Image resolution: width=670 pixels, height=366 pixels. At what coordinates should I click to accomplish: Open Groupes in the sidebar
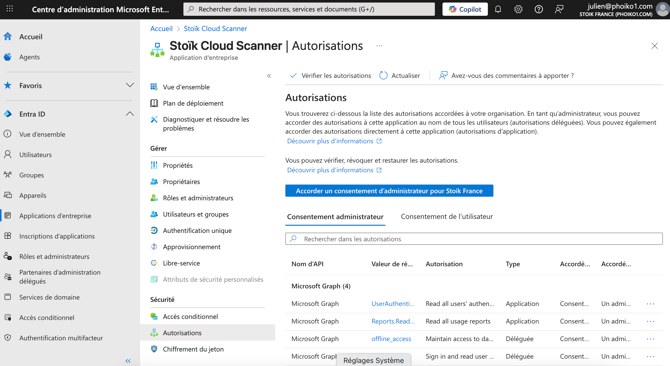click(31, 175)
